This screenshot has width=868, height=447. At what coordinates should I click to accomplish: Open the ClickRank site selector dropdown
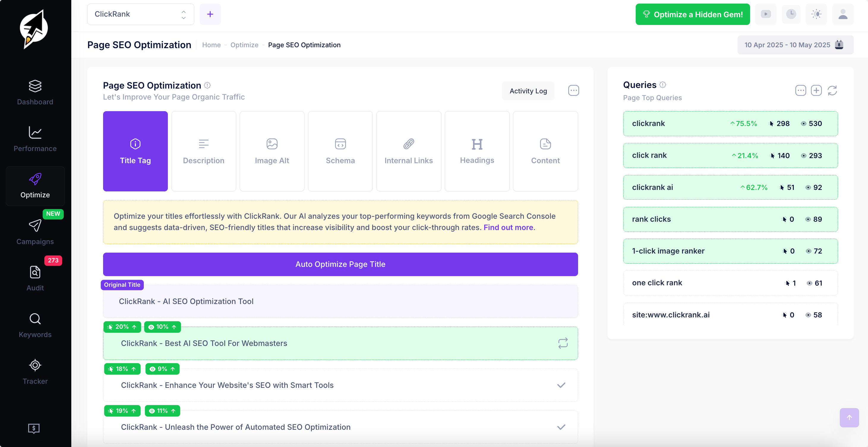coord(141,14)
